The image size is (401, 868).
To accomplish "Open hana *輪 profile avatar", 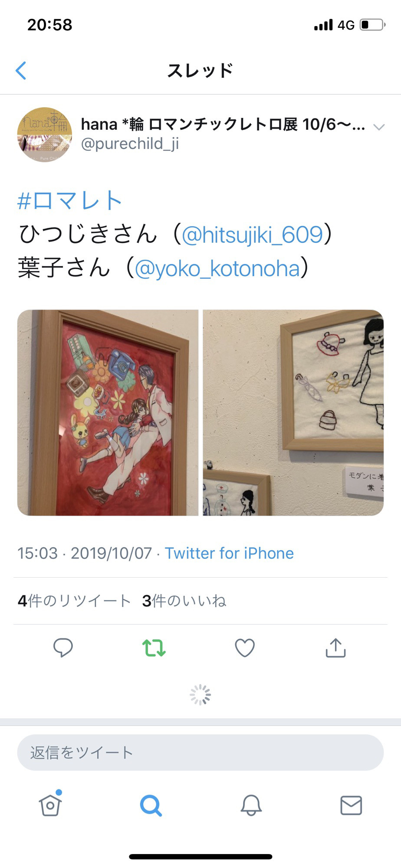I will 44,135.
